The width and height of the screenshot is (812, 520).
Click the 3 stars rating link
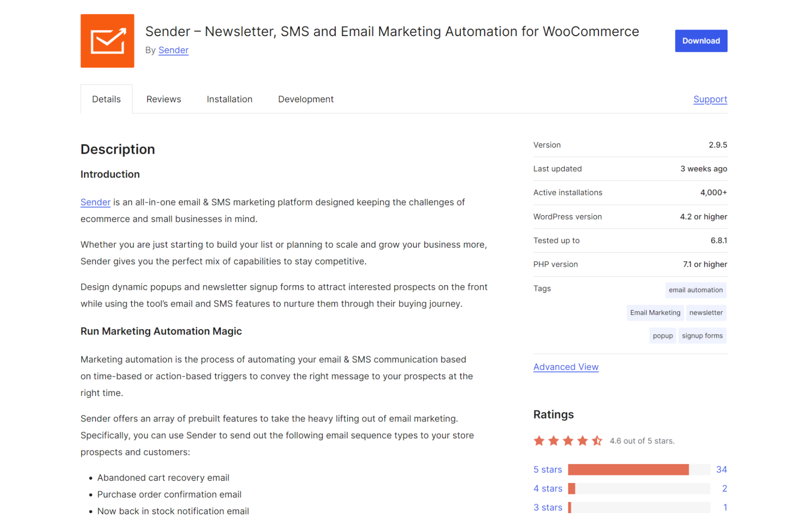[548, 508]
